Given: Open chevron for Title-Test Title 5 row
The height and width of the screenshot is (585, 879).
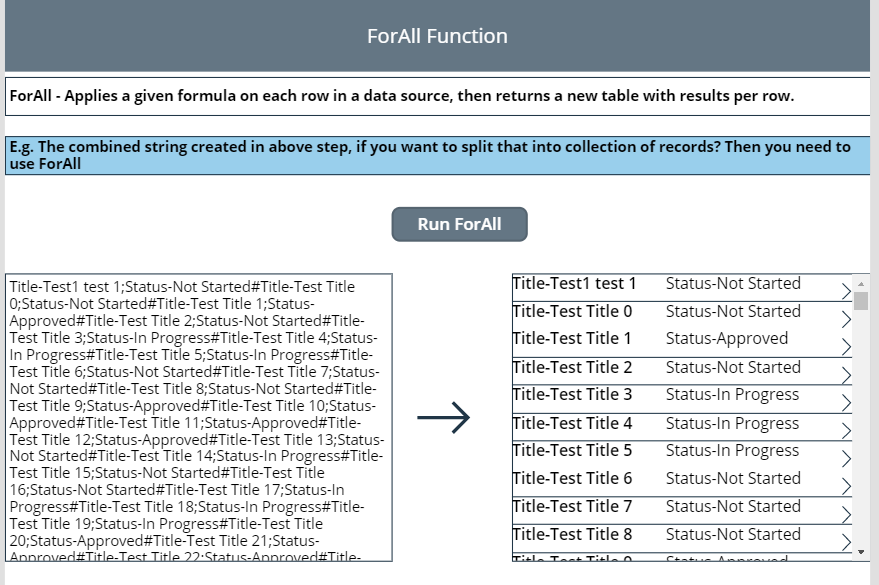Looking at the screenshot, I should point(846,458).
